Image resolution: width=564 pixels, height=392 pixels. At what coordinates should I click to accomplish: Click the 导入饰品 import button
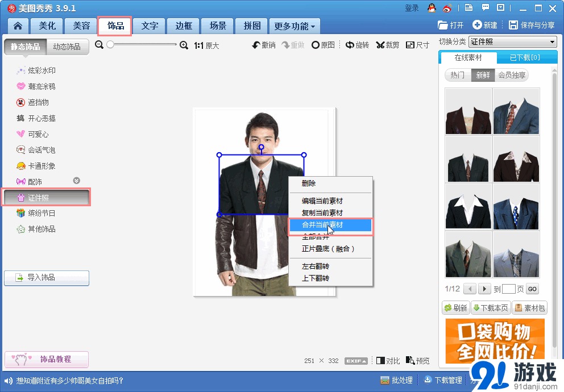(47, 278)
